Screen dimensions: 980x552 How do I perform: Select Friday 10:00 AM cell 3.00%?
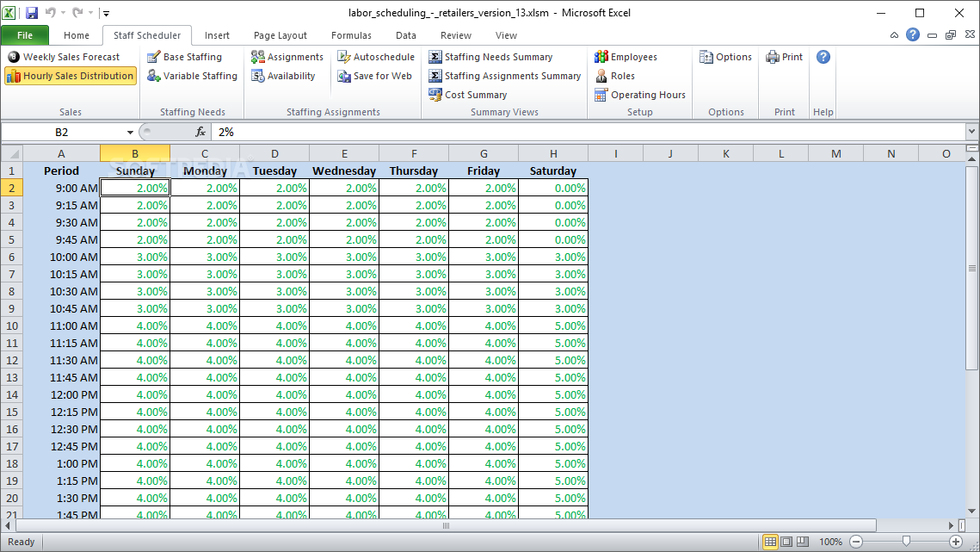[x=484, y=257]
